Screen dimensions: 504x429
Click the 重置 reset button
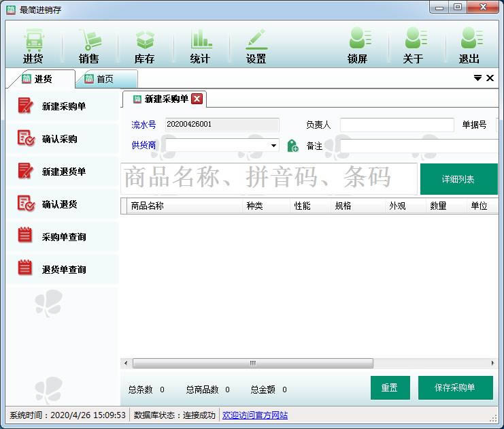coord(390,387)
